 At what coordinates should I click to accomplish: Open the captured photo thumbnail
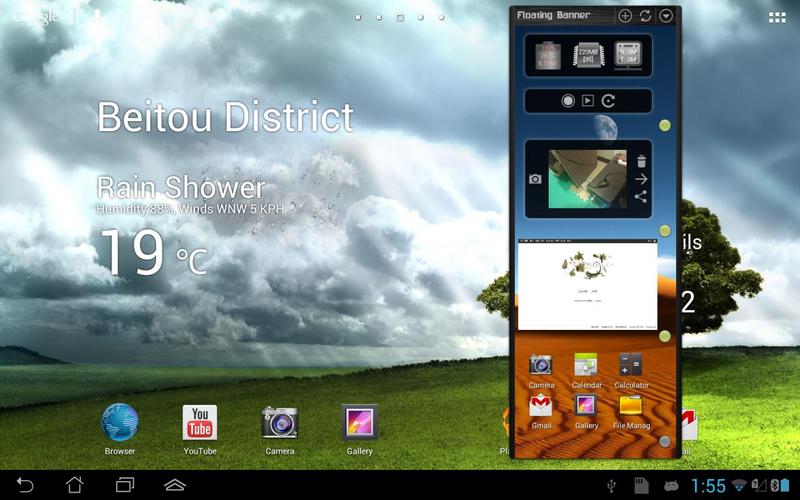[x=587, y=179]
